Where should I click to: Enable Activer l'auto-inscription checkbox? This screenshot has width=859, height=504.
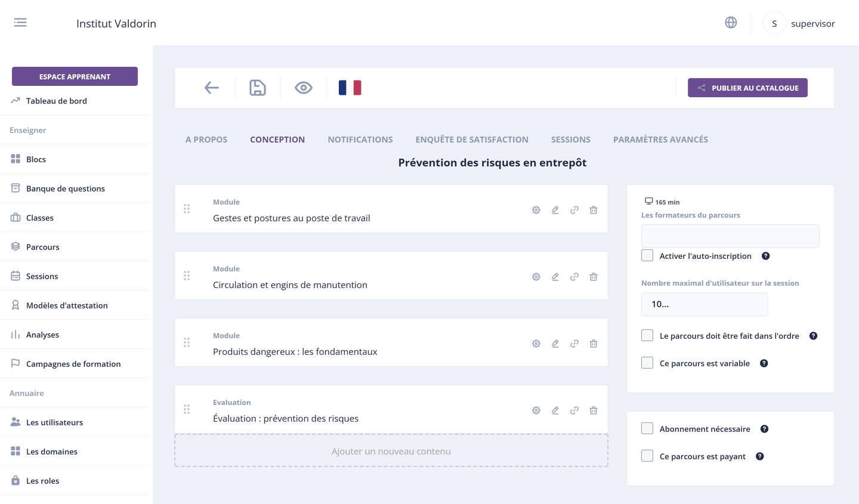pos(647,255)
